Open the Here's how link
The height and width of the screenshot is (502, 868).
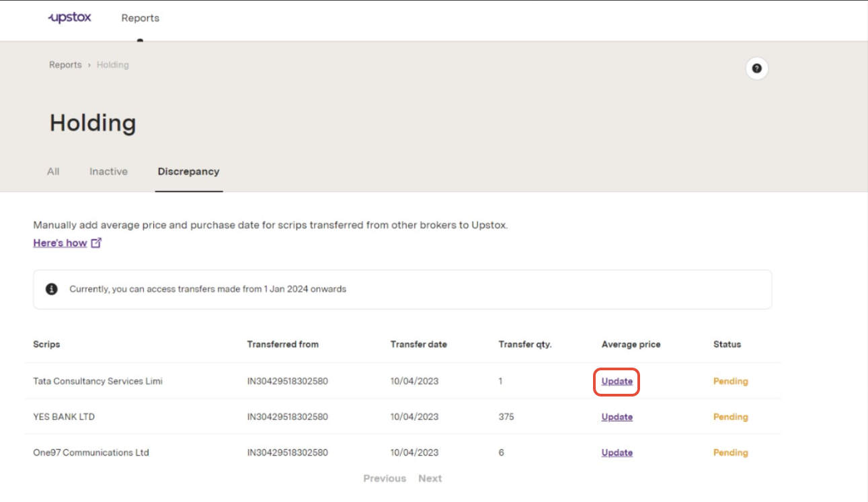point(60,243)
